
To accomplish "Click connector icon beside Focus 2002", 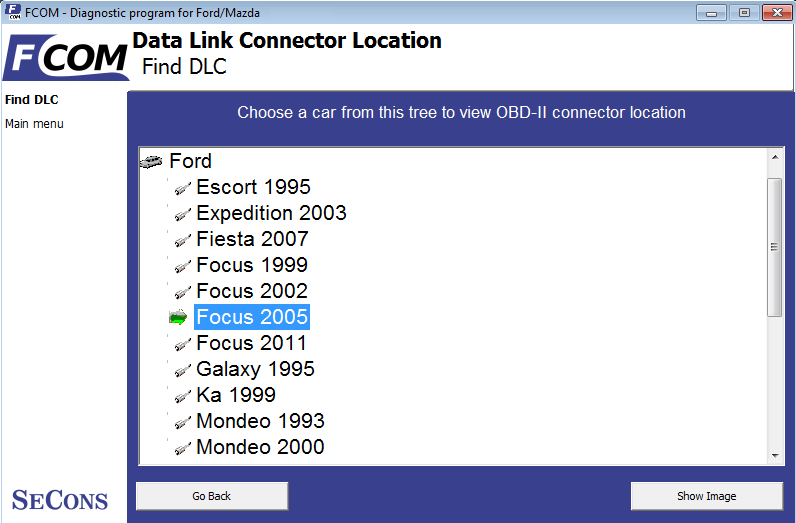I will point(183,292).
